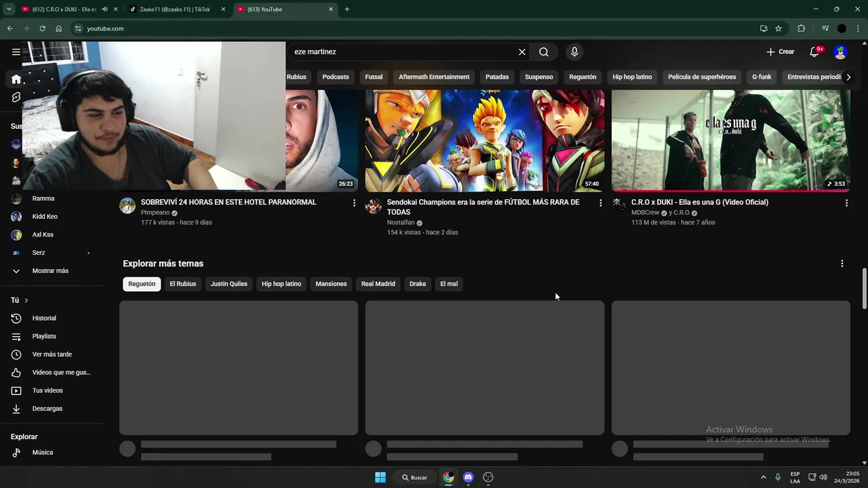This screenshot has width=868, height=488.
Task: Click the Chrome address bar
Action: 414,28
